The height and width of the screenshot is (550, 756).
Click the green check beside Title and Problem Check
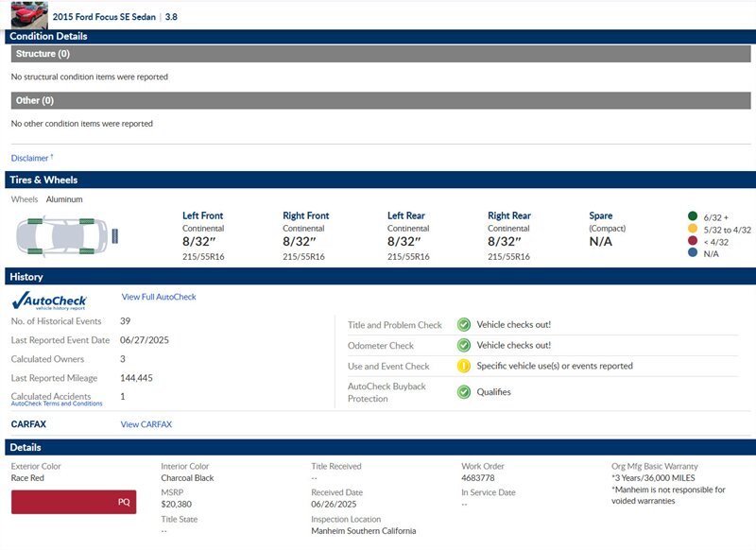(464, 324)
